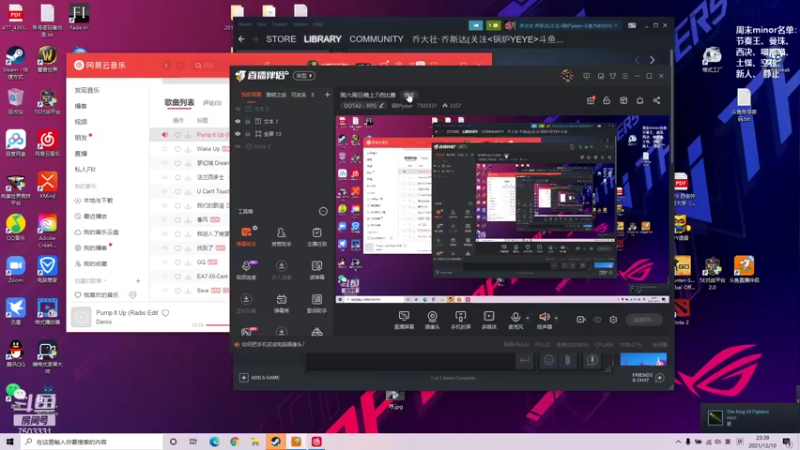The image size is (800, 450).
Task: Click the lock icon in stream header toolbar
Action: coord(607,101)
